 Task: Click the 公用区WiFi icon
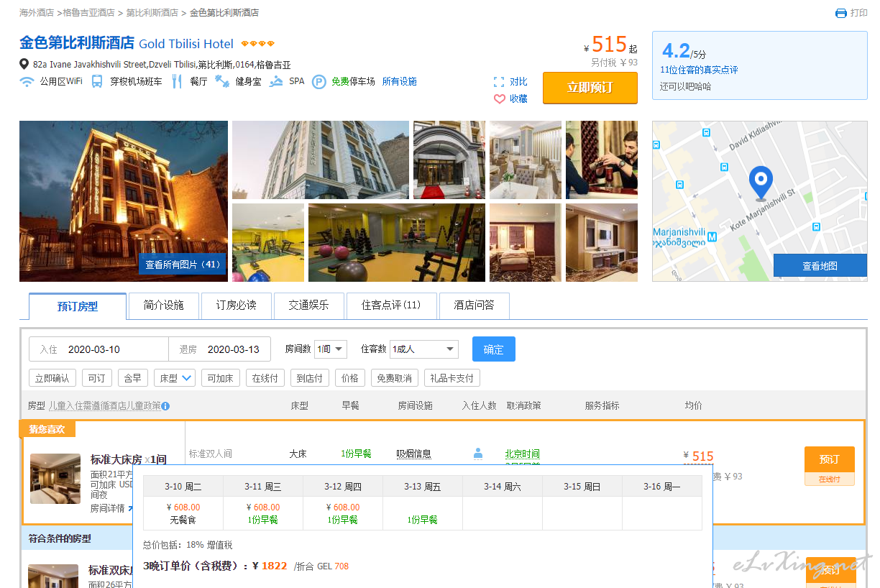27,81
